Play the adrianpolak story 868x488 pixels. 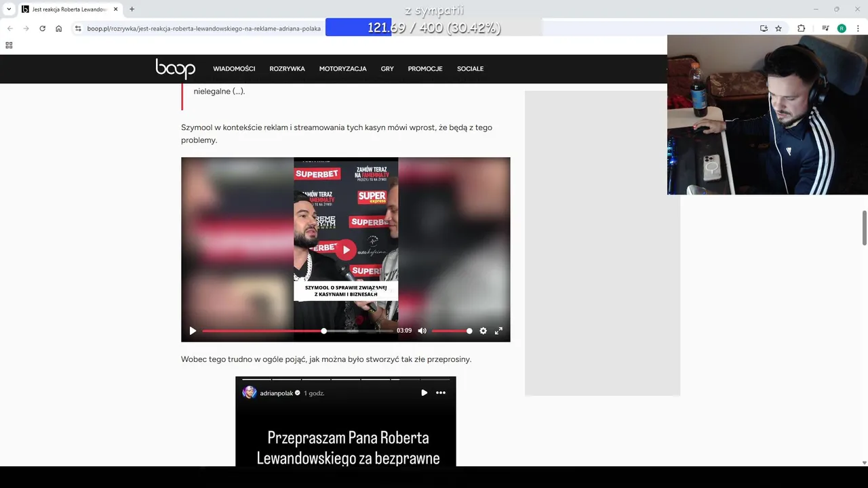(x=424, y=392)
